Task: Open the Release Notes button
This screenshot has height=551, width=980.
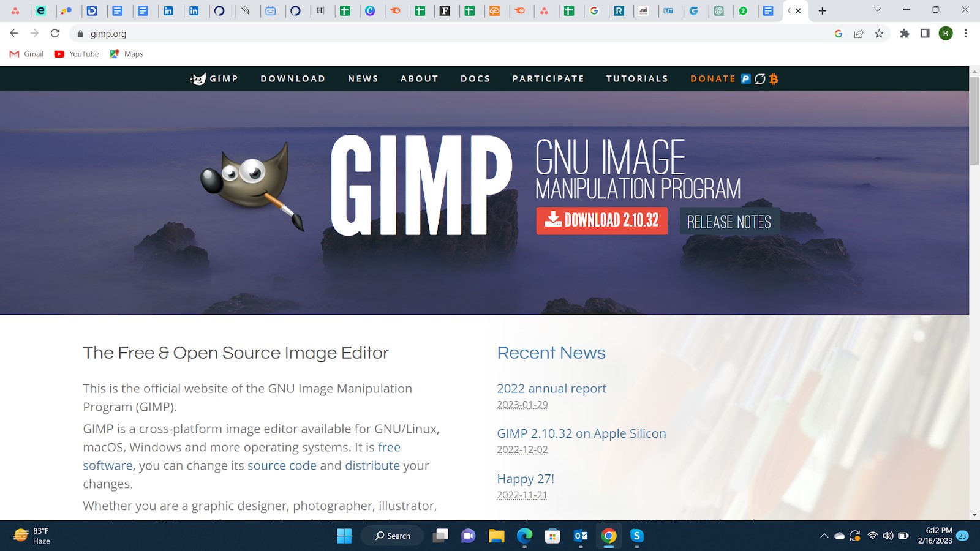Action: click(x=729, y=222)
